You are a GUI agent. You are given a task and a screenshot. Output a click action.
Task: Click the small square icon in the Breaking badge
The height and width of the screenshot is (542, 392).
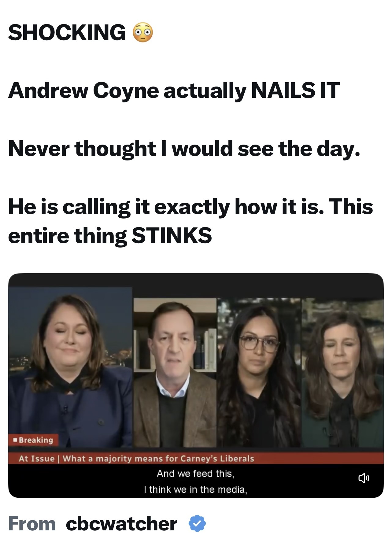pyautogui.click(x=15, y=440)
